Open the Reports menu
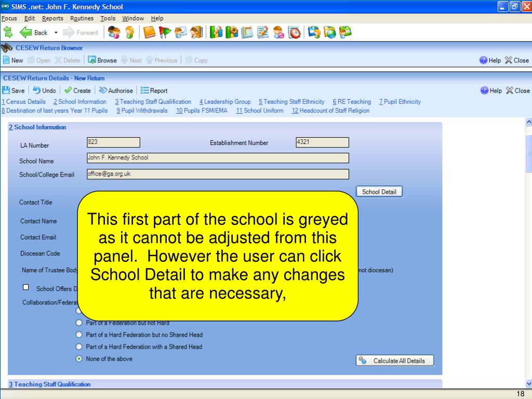This screenshot has height=399, width=532. (x=52, y=18)
